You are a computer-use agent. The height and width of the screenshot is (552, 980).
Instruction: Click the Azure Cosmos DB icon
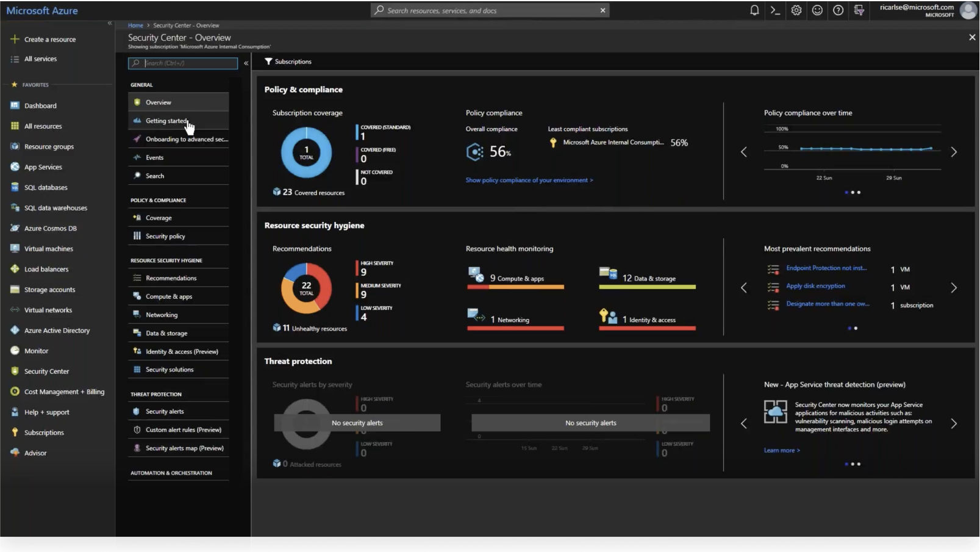(x=15, y=228)
